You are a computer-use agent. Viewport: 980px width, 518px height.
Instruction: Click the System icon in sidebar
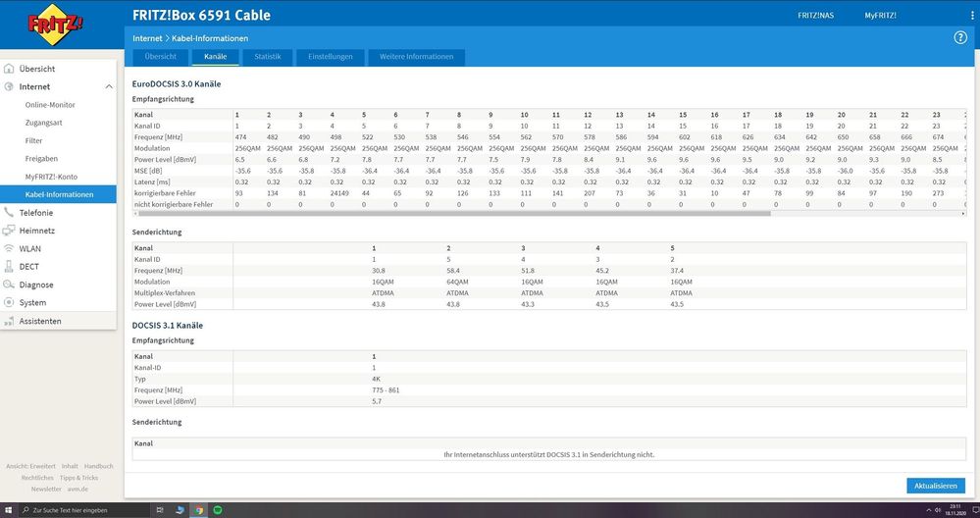point(9,302)
